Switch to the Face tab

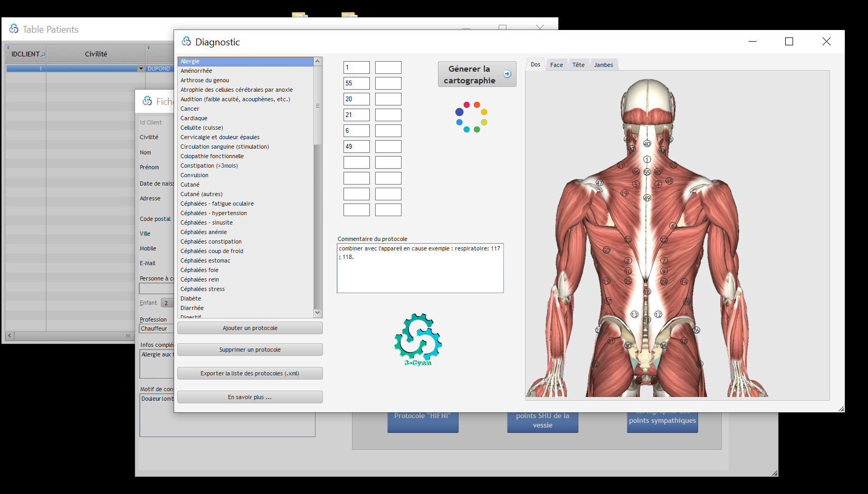(556, 65)
